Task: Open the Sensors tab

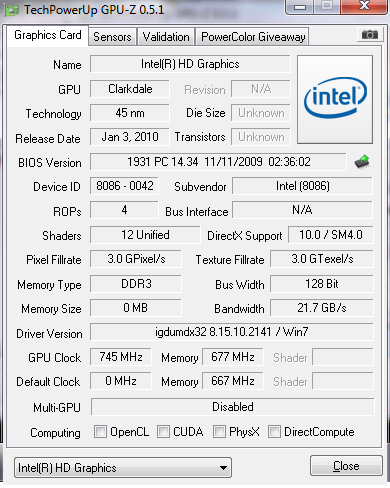Action: [112, 37]
